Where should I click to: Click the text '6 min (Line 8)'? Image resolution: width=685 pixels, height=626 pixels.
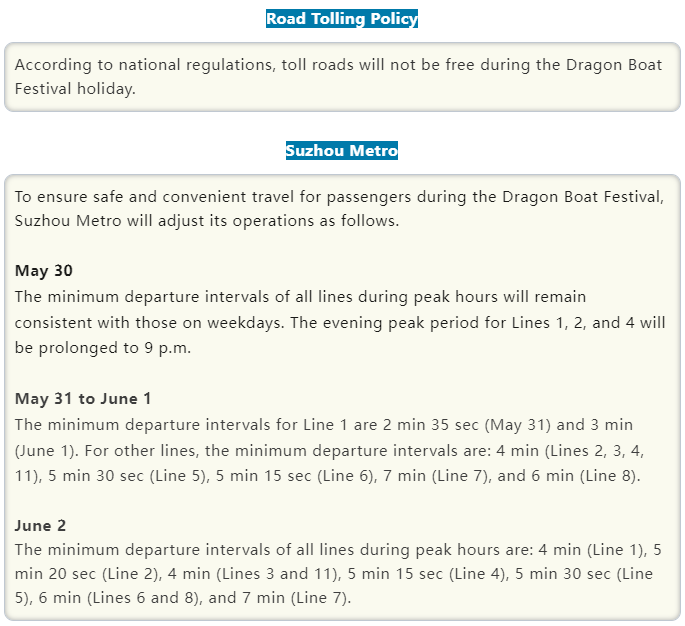click(585, 476)
